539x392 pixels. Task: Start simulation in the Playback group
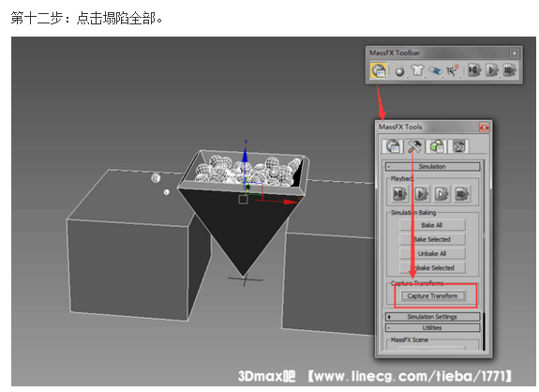[422, 194]
